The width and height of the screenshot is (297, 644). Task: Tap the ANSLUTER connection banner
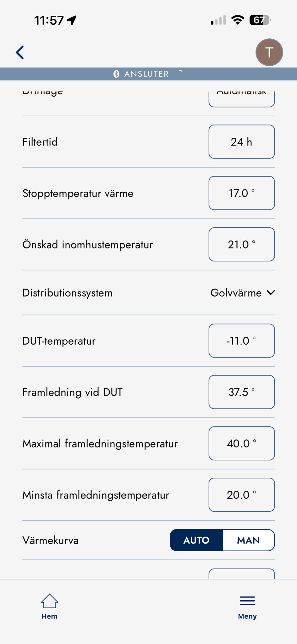click(147, 74)
